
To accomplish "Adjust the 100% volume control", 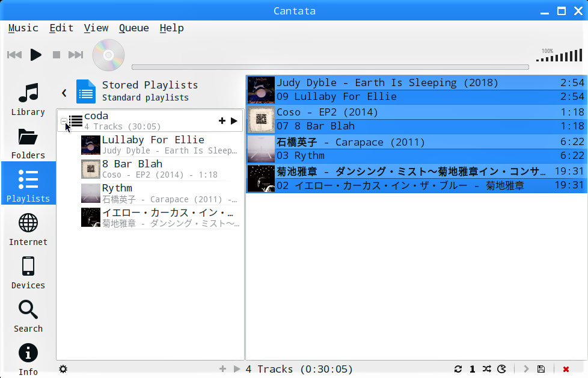I will pos(559,55).
